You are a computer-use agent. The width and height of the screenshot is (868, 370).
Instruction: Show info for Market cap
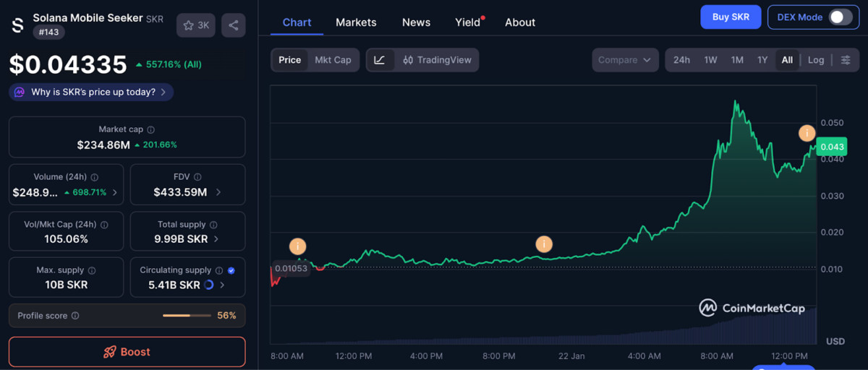pyautogui.click(x=150, y=130)
